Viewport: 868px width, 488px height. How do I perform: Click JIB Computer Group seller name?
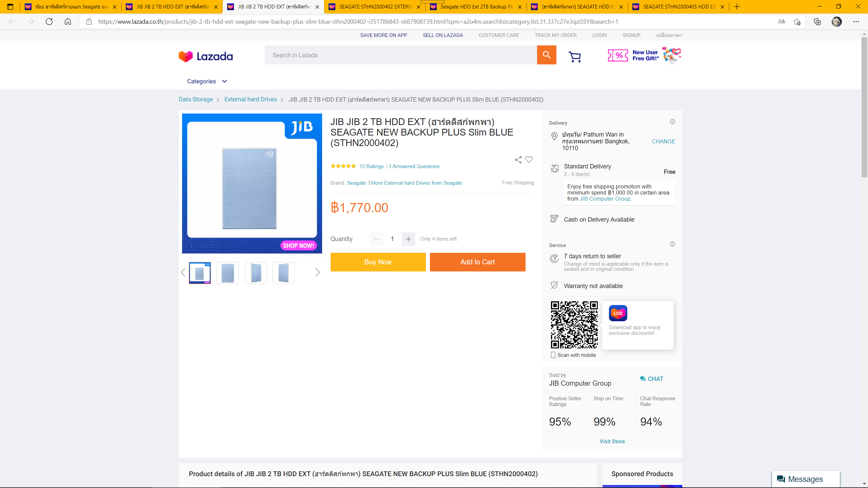580,383
